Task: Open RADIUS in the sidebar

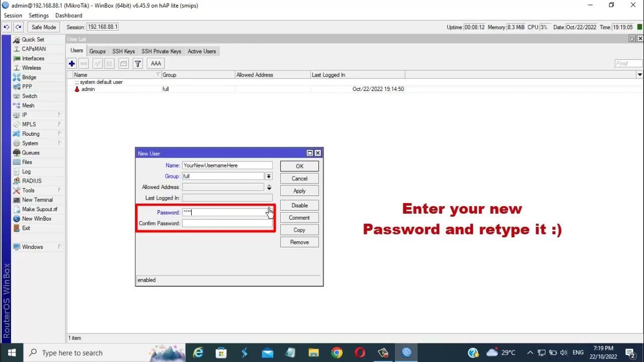Action: [x=32, y=181]
